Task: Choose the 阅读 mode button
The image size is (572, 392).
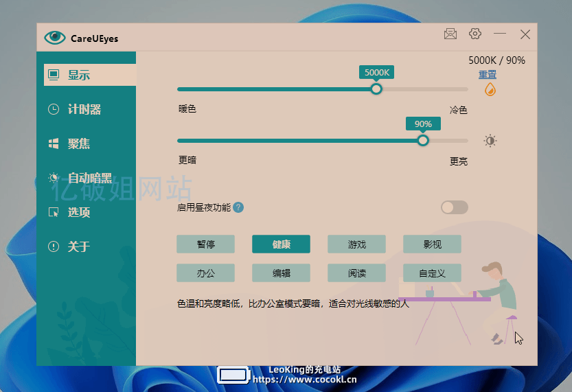Action: [357, 273]
